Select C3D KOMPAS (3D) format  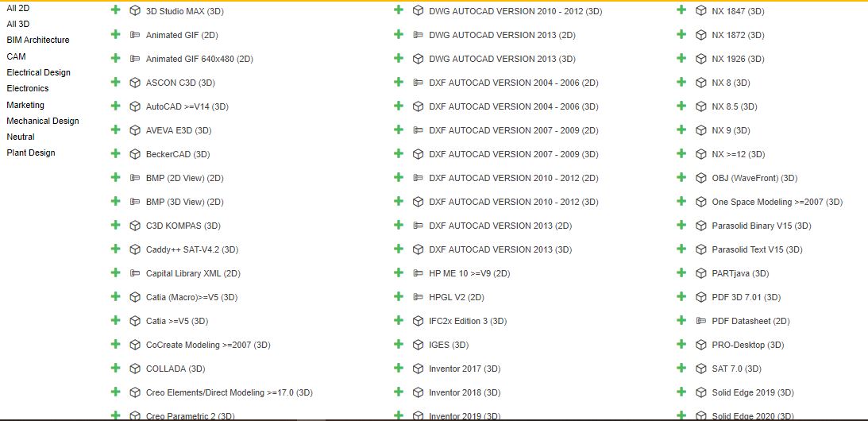(183, 226)
